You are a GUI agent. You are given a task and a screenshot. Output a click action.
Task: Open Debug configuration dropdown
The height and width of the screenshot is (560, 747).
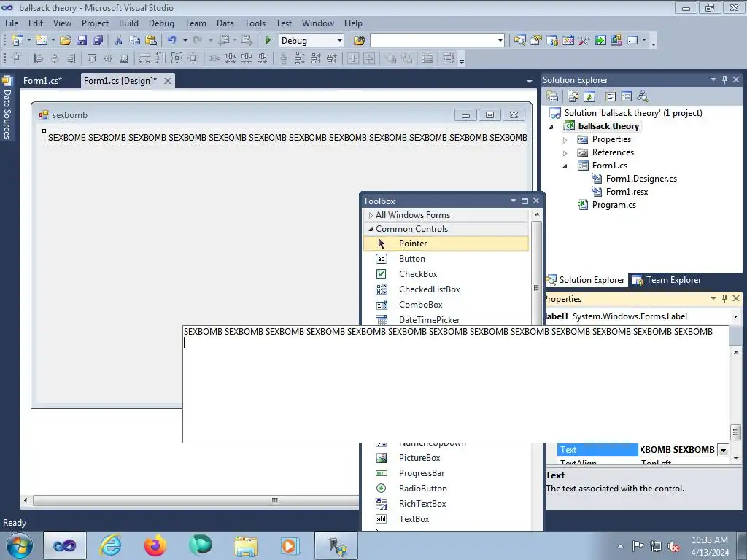coord(340,41)
